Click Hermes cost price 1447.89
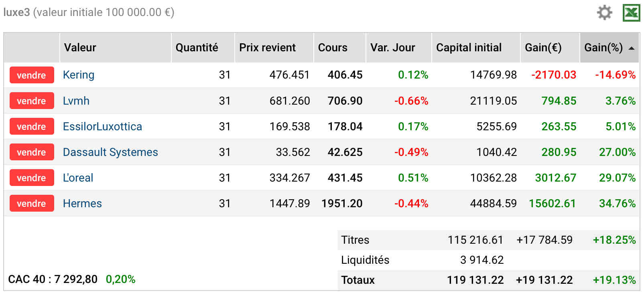The image size is (644, 293). point(289,203)
